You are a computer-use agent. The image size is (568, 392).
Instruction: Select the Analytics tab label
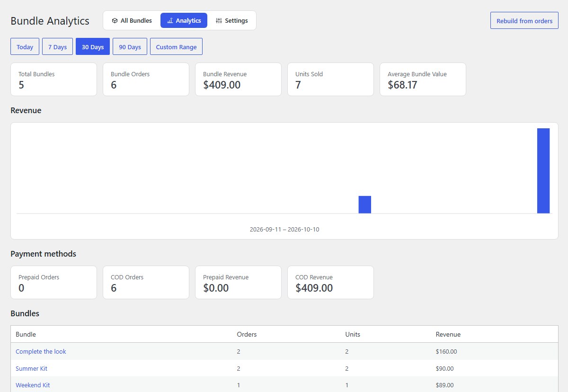[188, 21]
